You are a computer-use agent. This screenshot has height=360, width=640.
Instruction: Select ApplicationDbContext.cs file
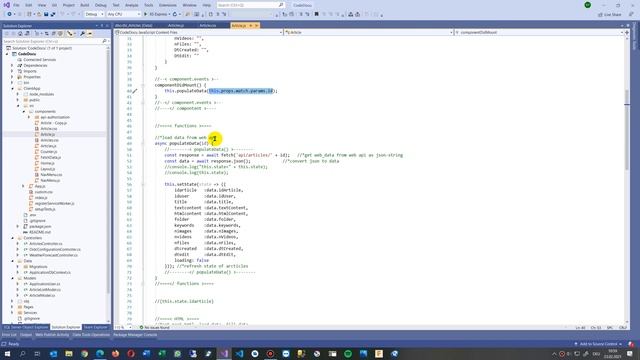(49, 272)
